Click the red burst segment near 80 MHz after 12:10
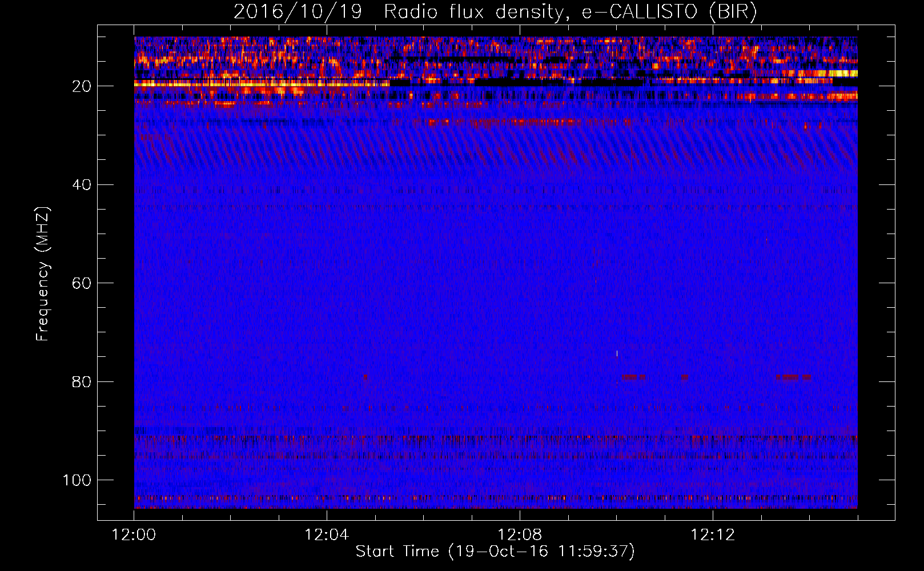924x571 pixels. coord(633,377)
